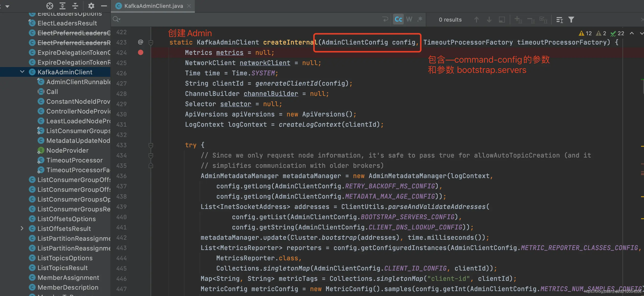Click into the search text field
Viewport: 644px width, 296px height.
[x=250, y=19]
